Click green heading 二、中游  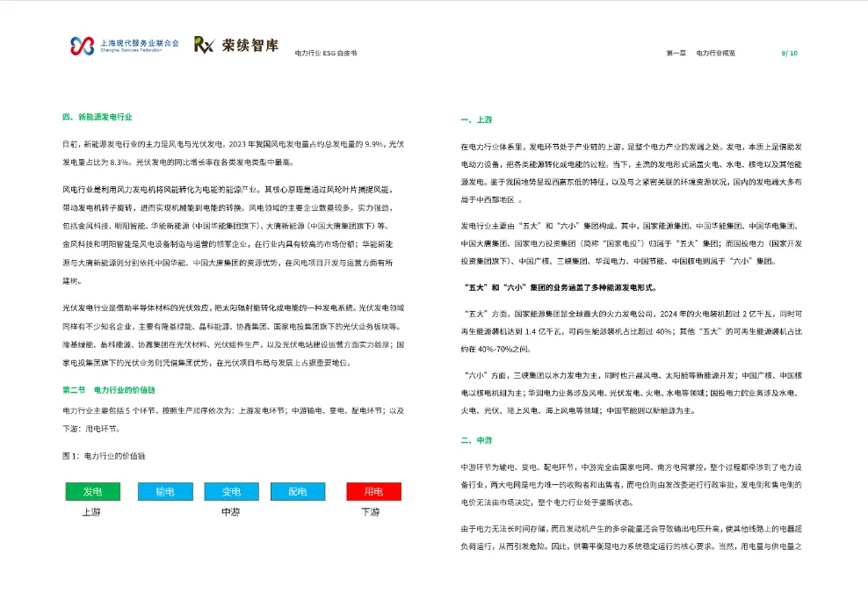[477, 441]
